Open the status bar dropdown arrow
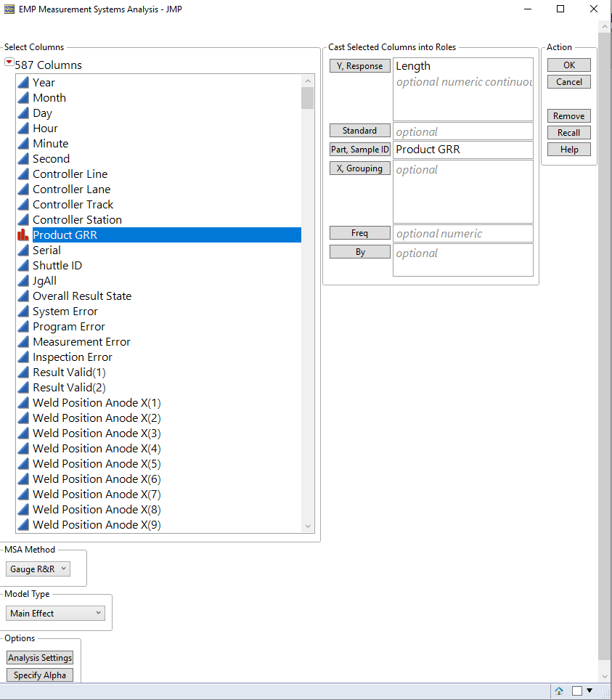Screen dimensions: 612x700 [x=589, y=691]
